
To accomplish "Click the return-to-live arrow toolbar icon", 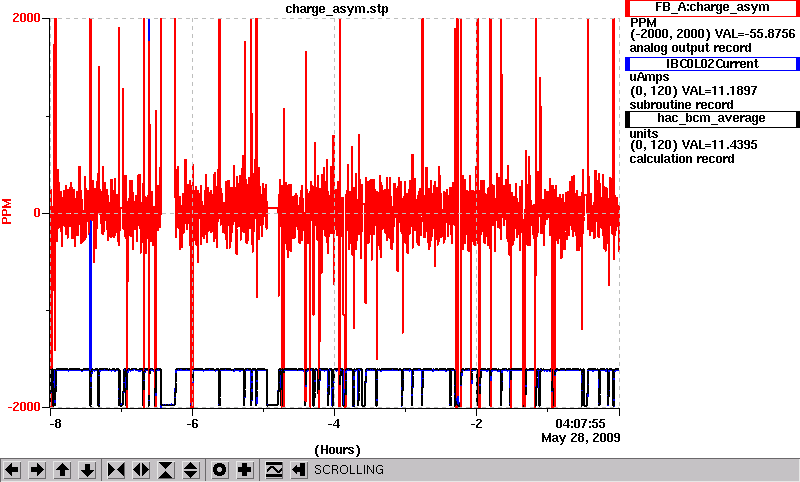I will tap(299, 469).
